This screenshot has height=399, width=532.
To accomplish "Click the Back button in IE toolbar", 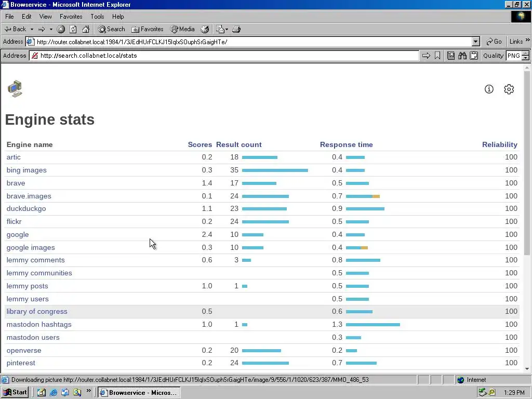I will [15, 29].
